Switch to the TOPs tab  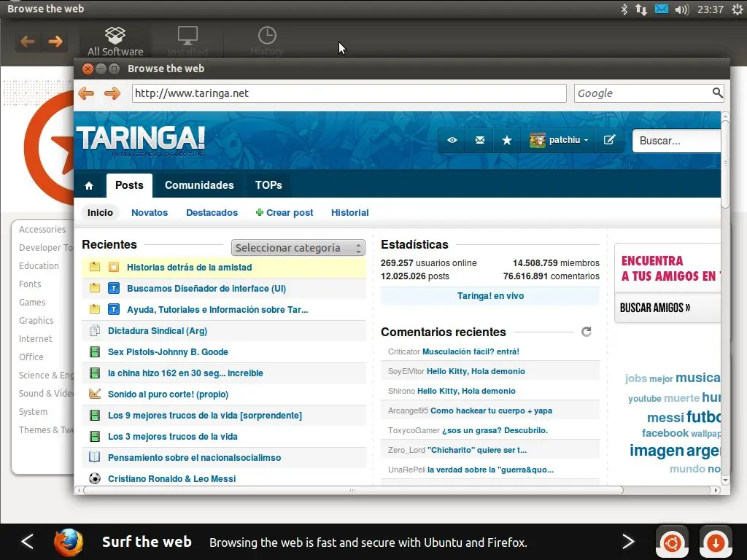[268, 185]
